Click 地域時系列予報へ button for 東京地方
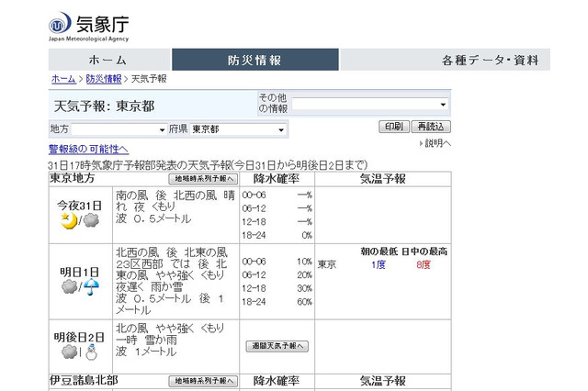588x391 pixels. [203, 179]
